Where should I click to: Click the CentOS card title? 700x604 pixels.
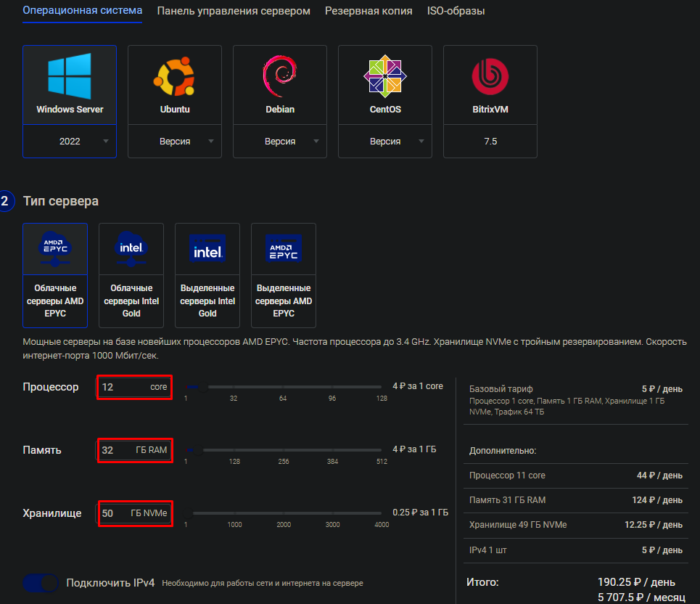[x=385, y=109]
